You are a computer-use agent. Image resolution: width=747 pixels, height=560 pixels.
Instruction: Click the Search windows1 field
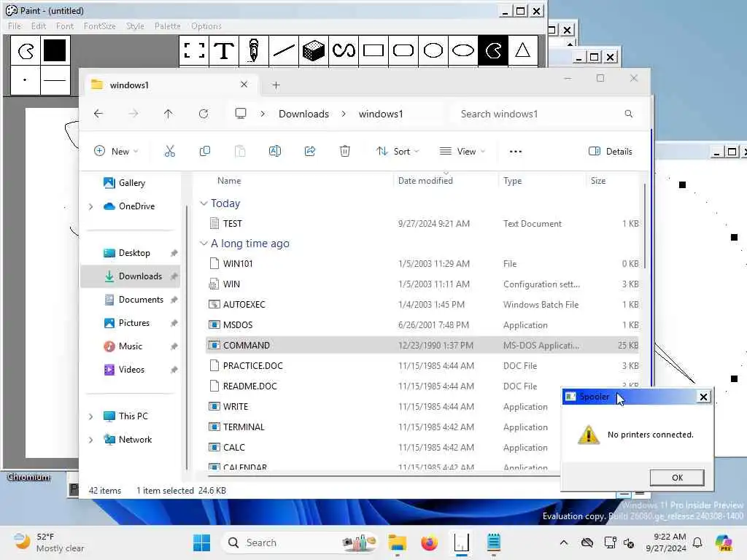(x=546, y=114)
